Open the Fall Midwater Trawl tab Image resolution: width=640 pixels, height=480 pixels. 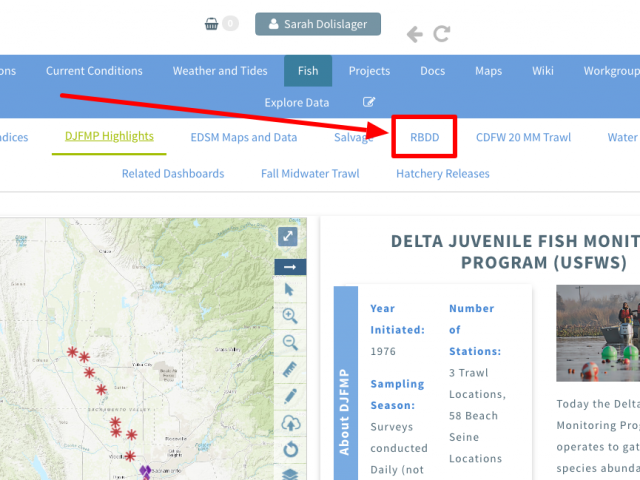pyautogui.click(x=310, y=174)
